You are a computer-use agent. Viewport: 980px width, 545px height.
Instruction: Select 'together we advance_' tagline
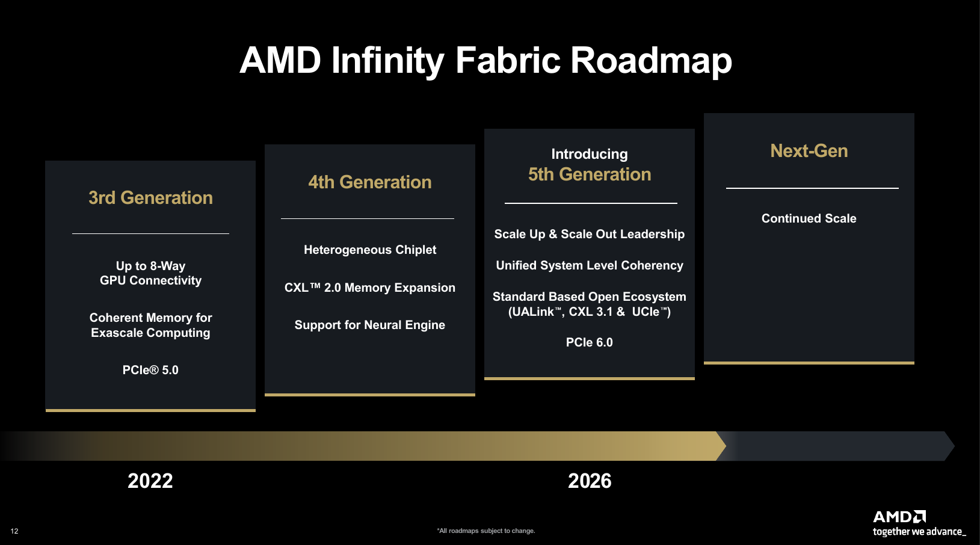click(x=919, y=532)
